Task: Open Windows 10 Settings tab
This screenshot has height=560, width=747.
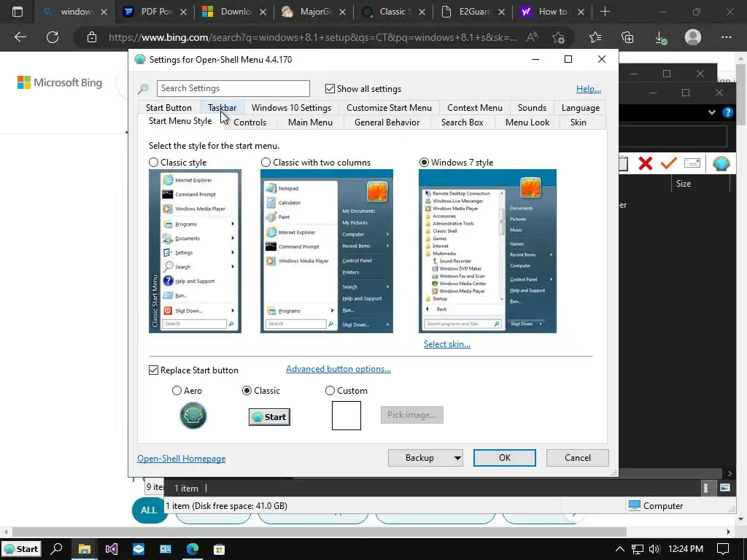Action: pos(291,108)
